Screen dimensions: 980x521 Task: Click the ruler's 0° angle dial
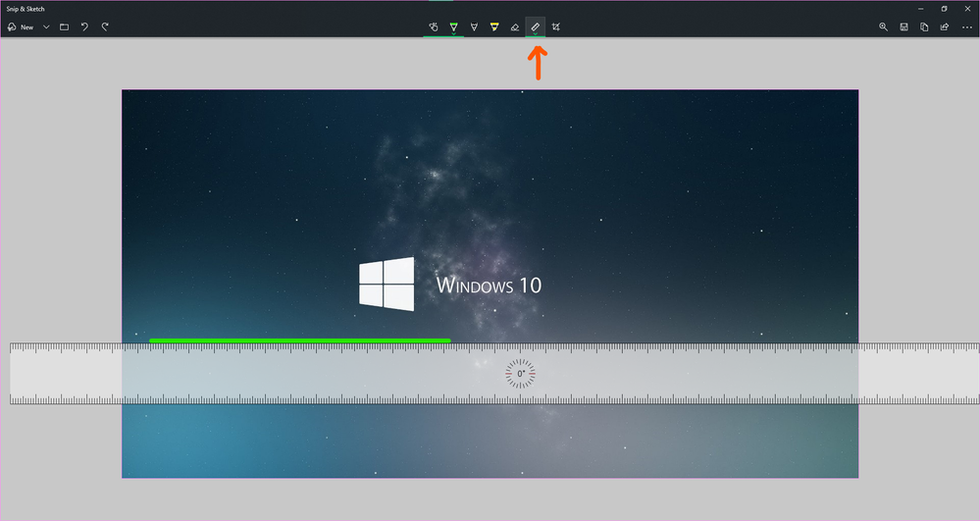click(x=520, y=374)
